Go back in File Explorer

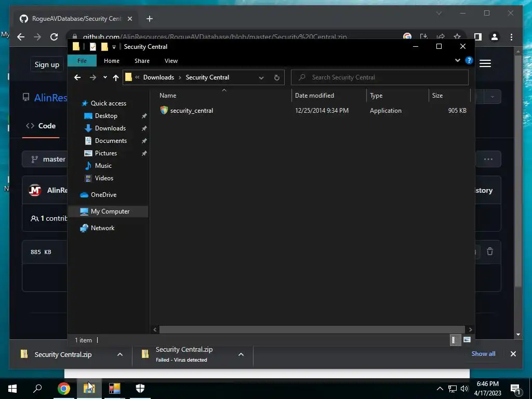[x=77, y=77]
